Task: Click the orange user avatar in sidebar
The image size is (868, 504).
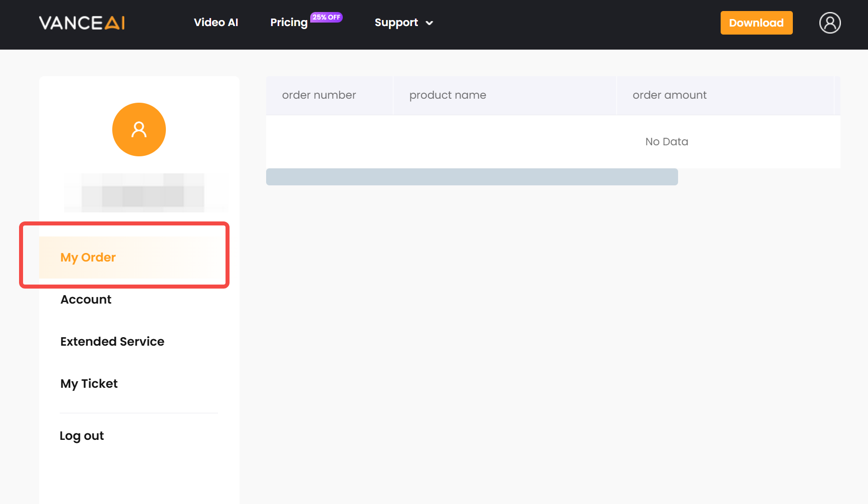Action: (x=139, y=129)
